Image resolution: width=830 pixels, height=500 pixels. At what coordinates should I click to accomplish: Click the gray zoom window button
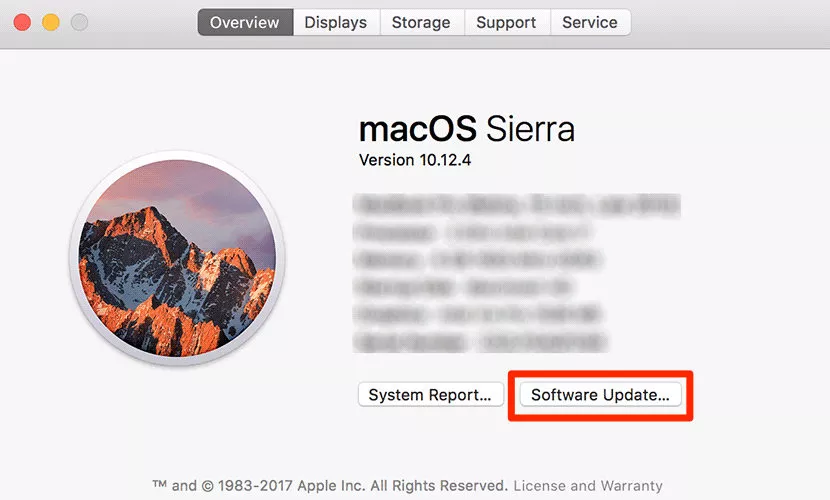coord(79,22)
